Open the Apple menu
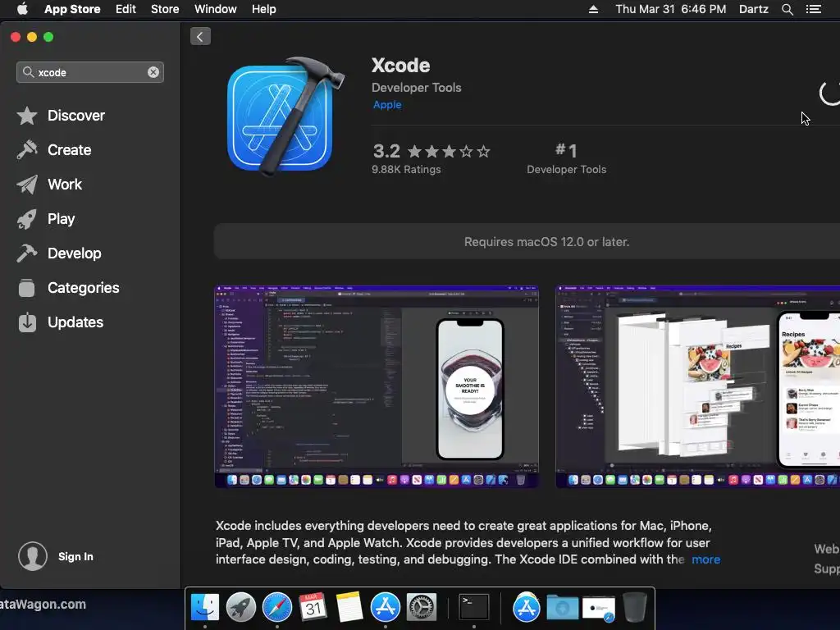 22,9
